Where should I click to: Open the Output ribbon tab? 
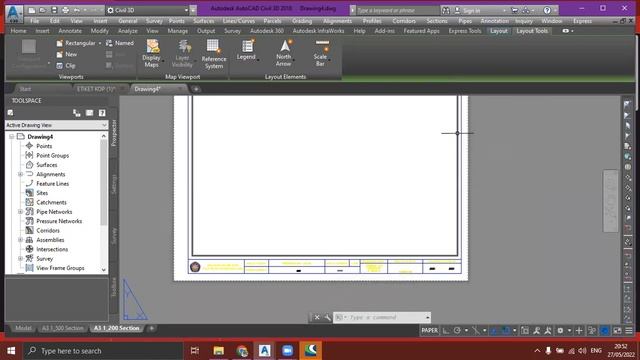point(206,31)
